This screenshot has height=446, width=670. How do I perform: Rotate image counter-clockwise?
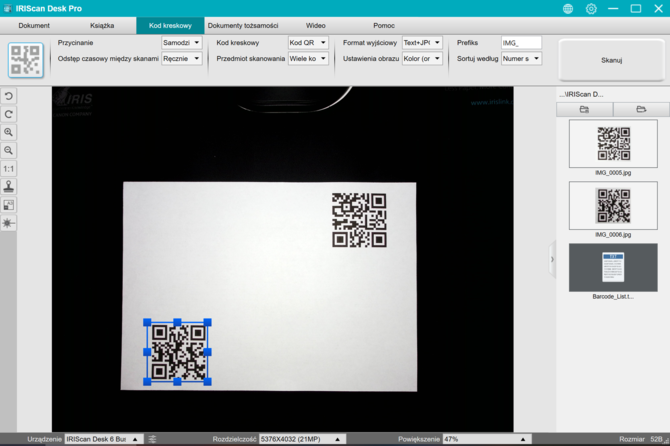[9, 96]
